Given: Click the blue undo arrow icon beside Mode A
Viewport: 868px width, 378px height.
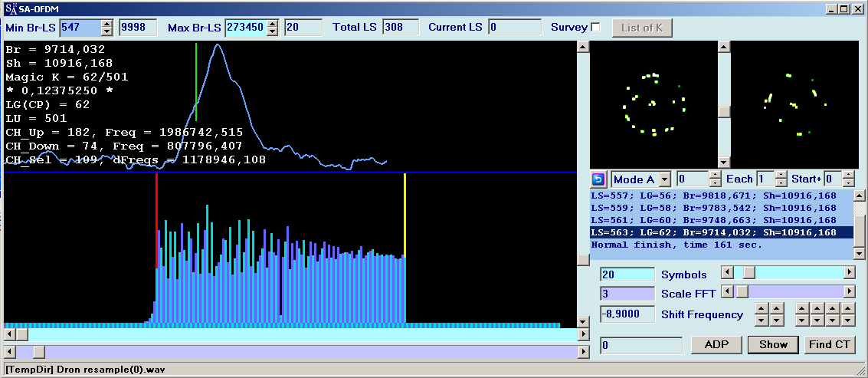Looking at the screenshot, I should click(598, 179).
